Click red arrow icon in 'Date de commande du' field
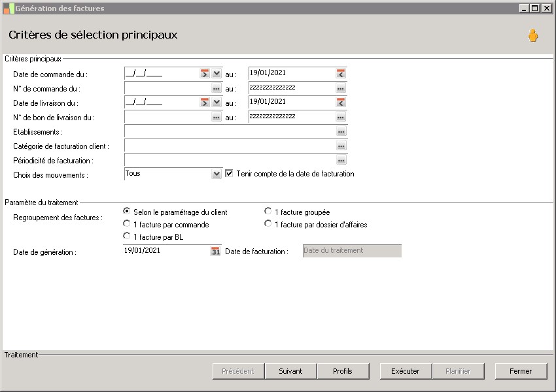 pyautogui.click(x=205, y=73)
